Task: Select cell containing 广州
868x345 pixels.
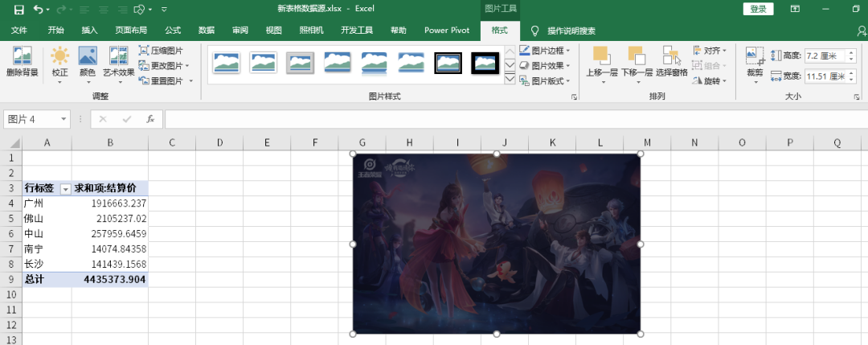Action: pyautogui.click(x=47, y=203)
